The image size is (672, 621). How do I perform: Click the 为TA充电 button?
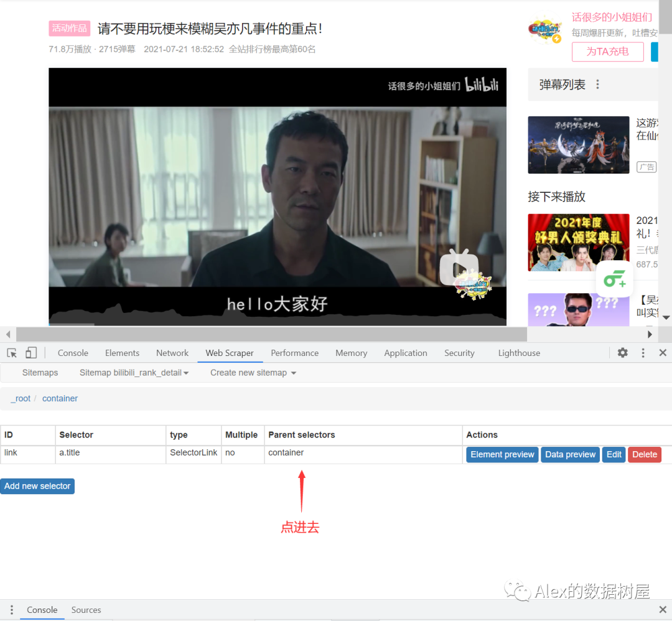coord(607,52)
